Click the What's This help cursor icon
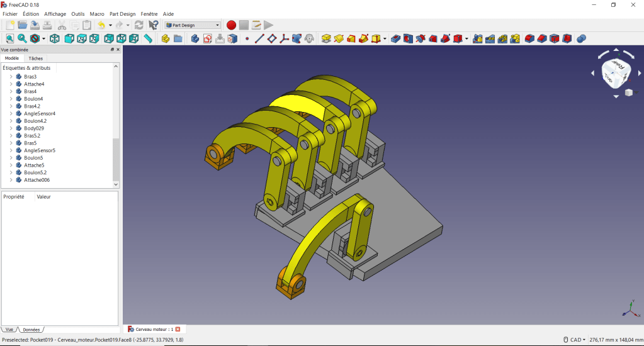The height and width of the screenshot is (346, 644). point(153,25)
